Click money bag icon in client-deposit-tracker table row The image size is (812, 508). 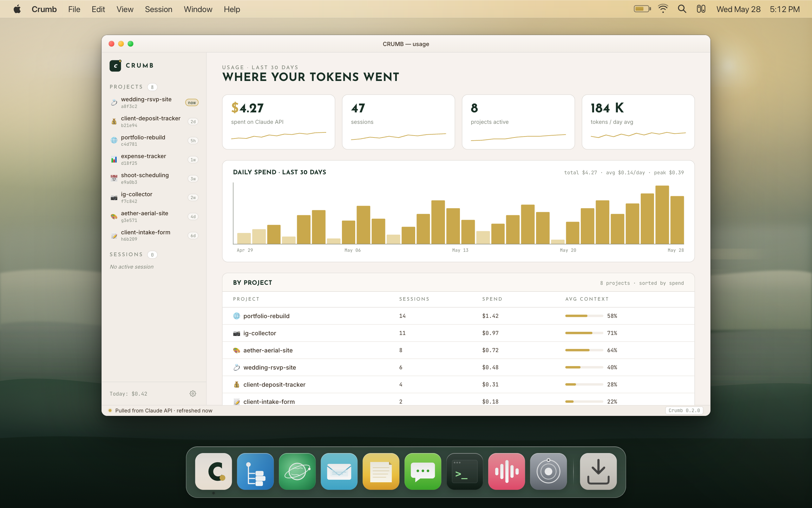[237, 384]
